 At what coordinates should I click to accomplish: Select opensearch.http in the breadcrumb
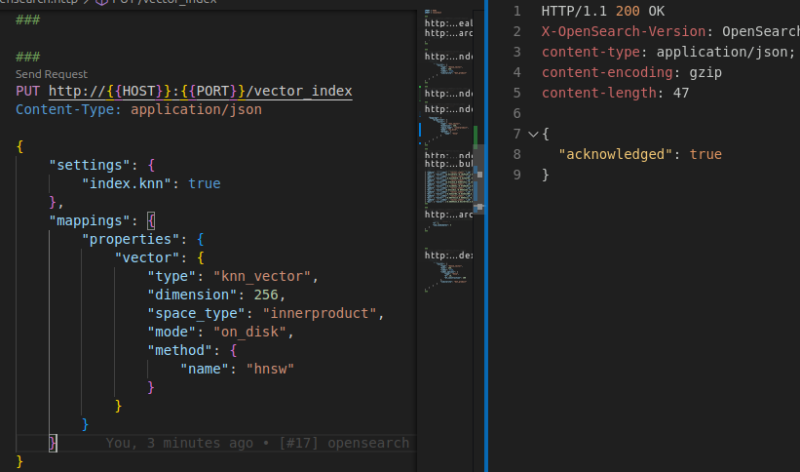click(40, 4)
